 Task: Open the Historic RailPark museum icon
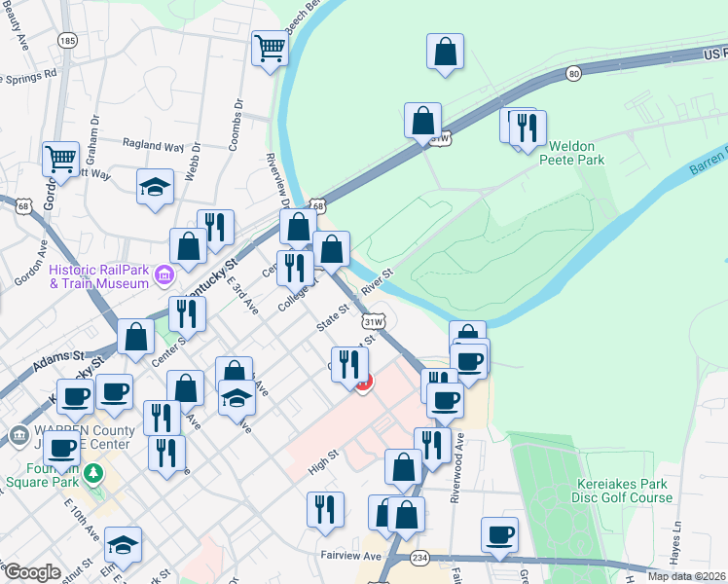coord(164,275)
